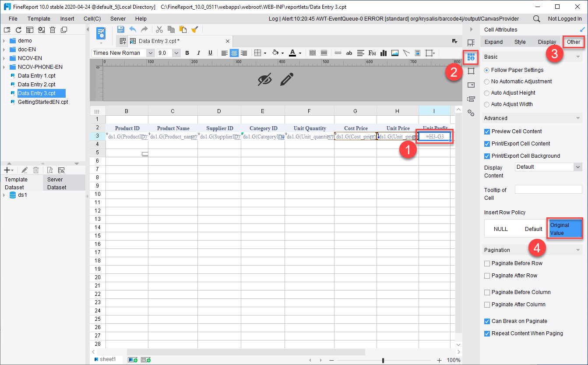Open the Display Content Default dropdown
The height and width of the screenshot is (365, 588).
[548, 167]
